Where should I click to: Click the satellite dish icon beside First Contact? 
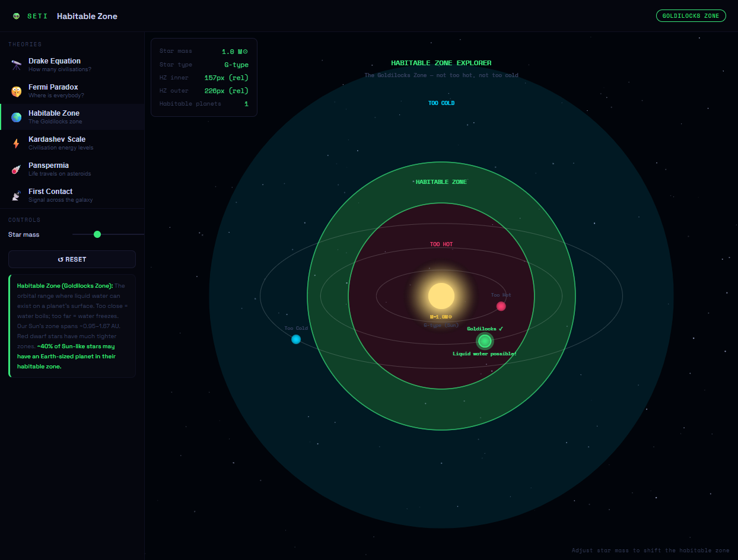click(x=17, y=195)
